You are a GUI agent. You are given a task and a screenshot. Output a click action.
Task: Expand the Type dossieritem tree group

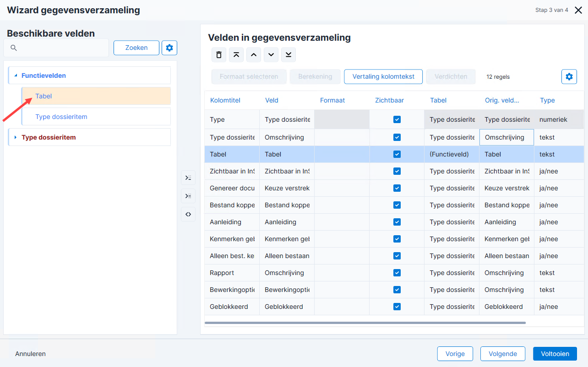(x=16, y=137)
